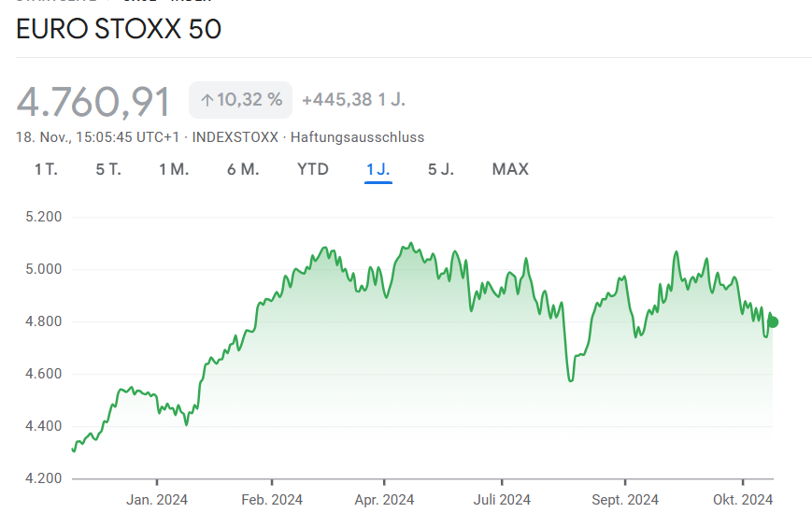Switch chart to 1 M. range
The image size is (812, 527).
click(x=174, y=169)
